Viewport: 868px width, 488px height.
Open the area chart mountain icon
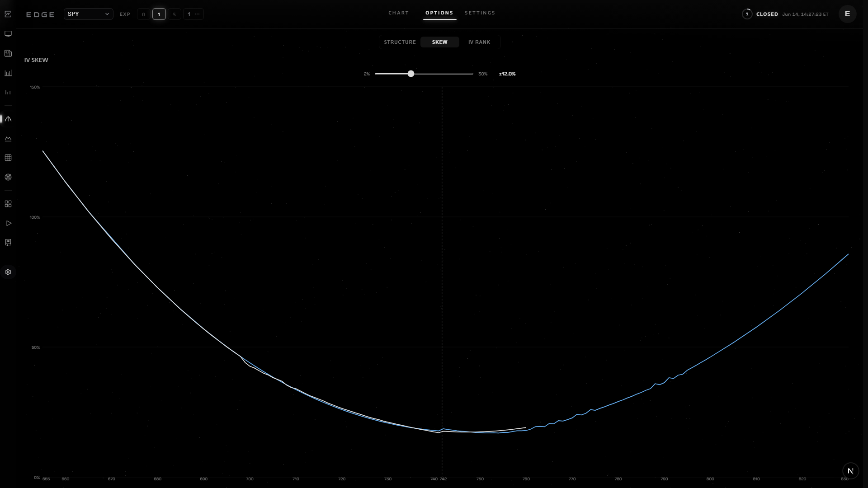point(8,139)
